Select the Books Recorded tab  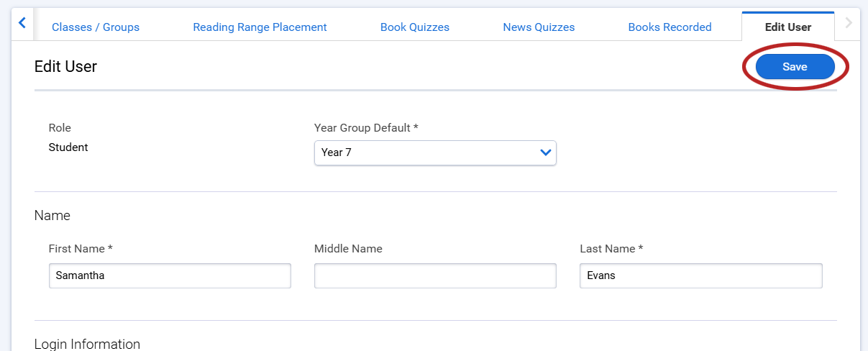point(670,27)
